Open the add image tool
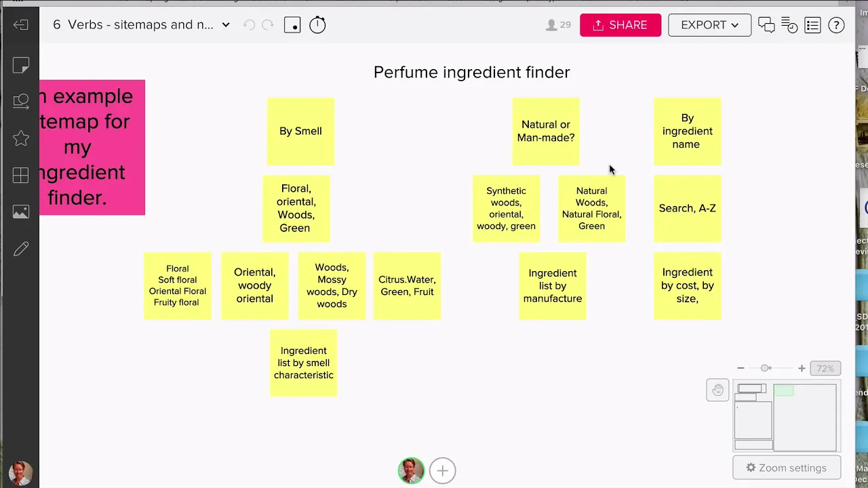Image resolution: width=868 pixels, height=488 pixels. click(x=20, y=212)
